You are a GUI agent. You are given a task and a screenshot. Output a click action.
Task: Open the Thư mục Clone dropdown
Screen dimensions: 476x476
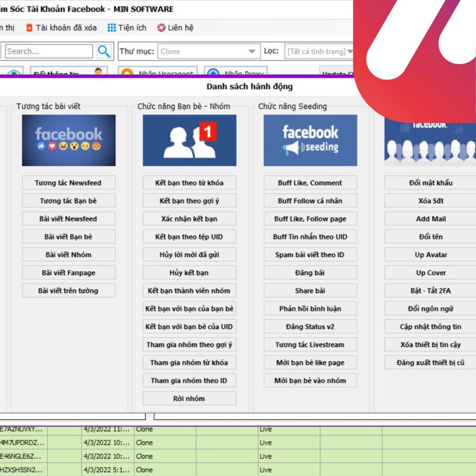coord(209,51)
